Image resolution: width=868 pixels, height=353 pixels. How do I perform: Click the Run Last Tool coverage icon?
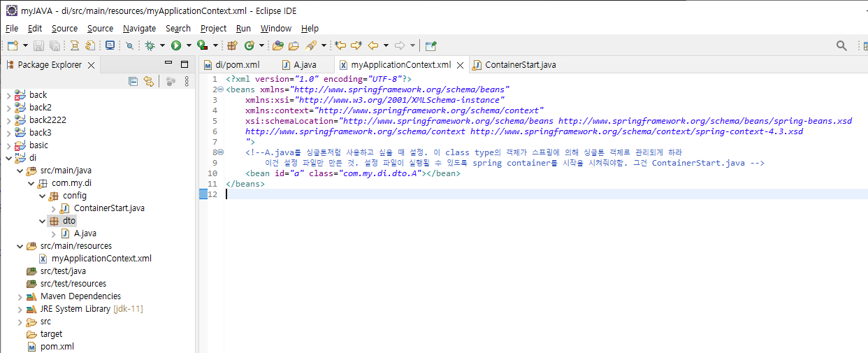click(x=202, y=45)
